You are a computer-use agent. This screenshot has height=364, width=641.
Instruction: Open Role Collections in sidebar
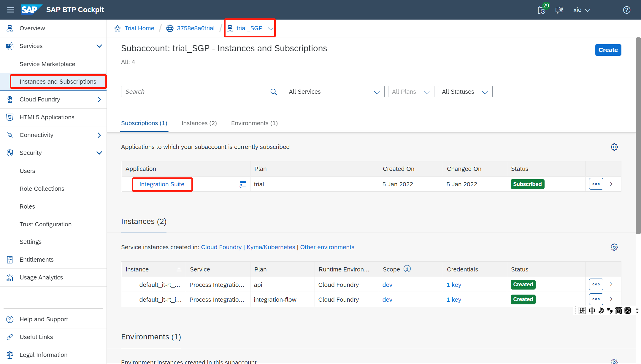42,189
